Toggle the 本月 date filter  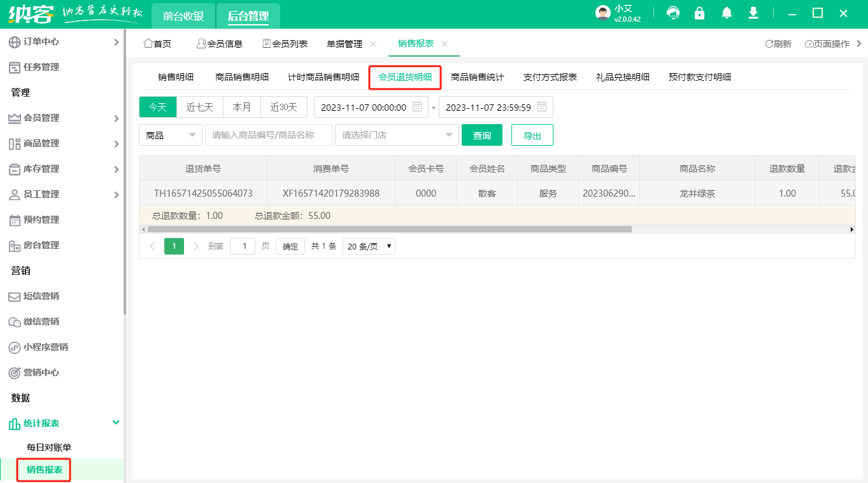tap(241, 107)
